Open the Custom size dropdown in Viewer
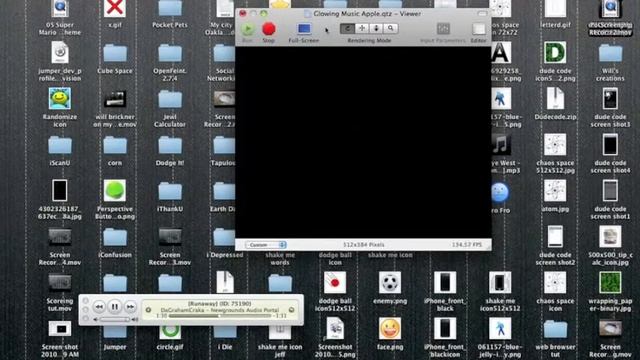This screenshot has width=640, height=360. [266, 245]
